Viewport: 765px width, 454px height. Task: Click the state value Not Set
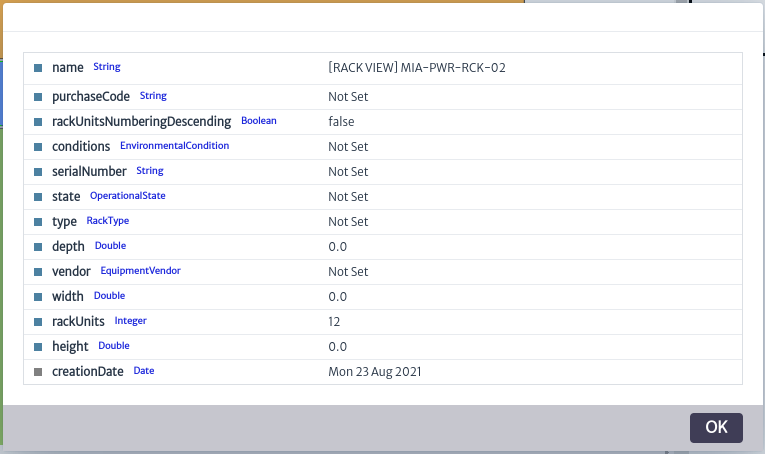[348, 197]
